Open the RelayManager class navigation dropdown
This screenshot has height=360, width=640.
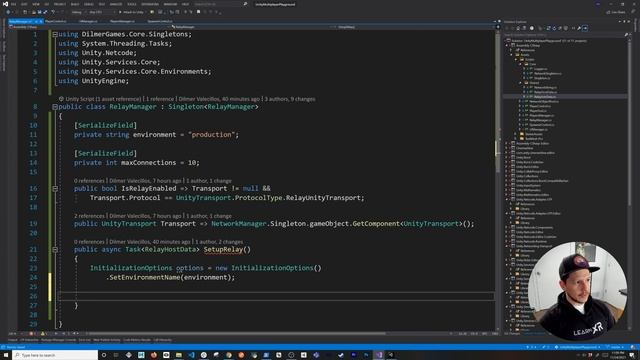[x=251, y=27]
